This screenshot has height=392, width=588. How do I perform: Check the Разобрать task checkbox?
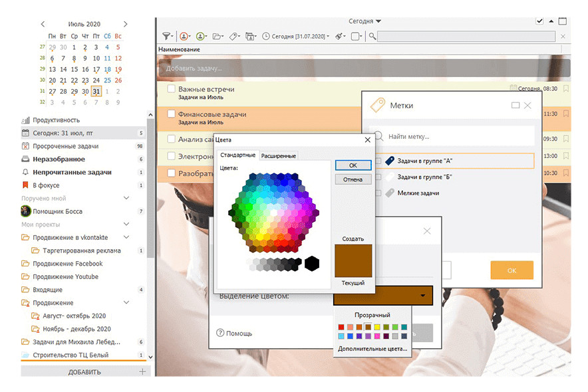(171, 173)
